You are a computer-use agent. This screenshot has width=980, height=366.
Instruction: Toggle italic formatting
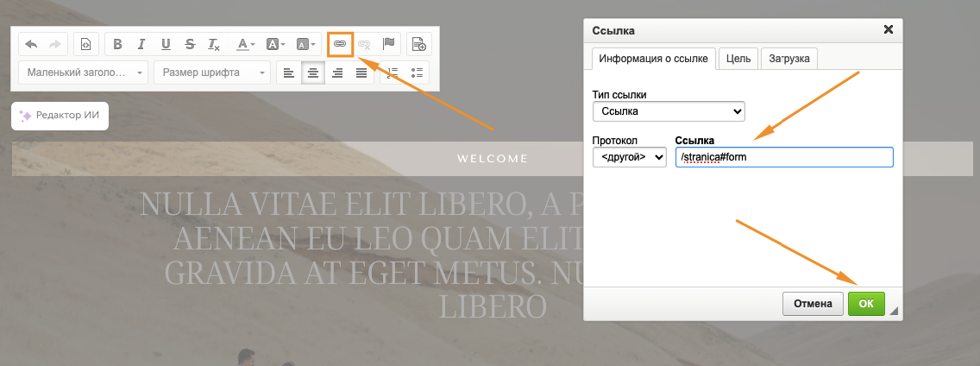[x=141, y=44]
